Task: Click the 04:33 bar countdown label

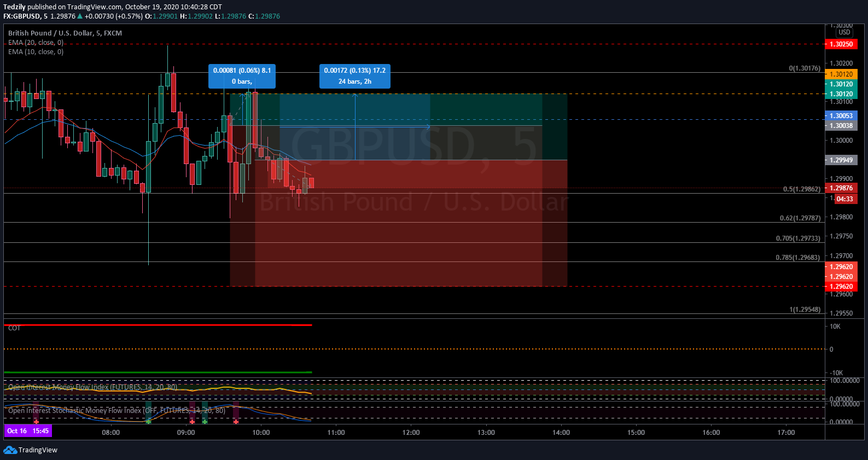Action: pos(845,199)
